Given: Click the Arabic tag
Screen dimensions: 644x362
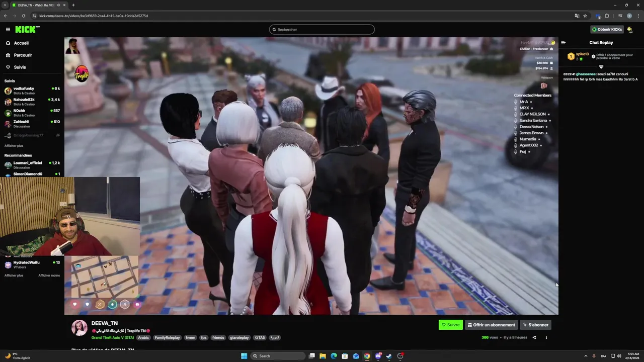Looking at the screenshot, I should click(143, 338).
